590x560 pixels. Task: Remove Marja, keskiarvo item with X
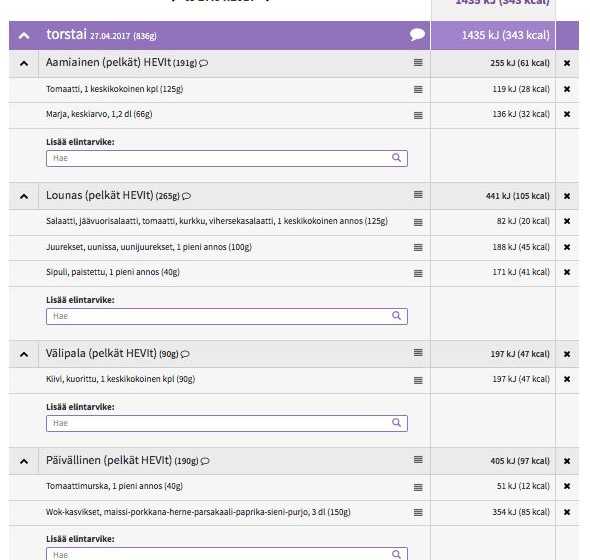(567, 114)
